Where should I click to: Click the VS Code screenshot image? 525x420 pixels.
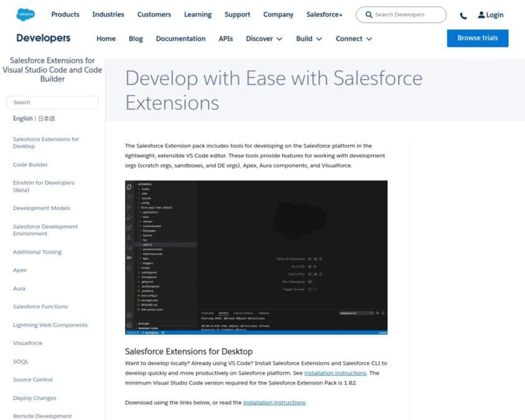(x=256, y=258)
